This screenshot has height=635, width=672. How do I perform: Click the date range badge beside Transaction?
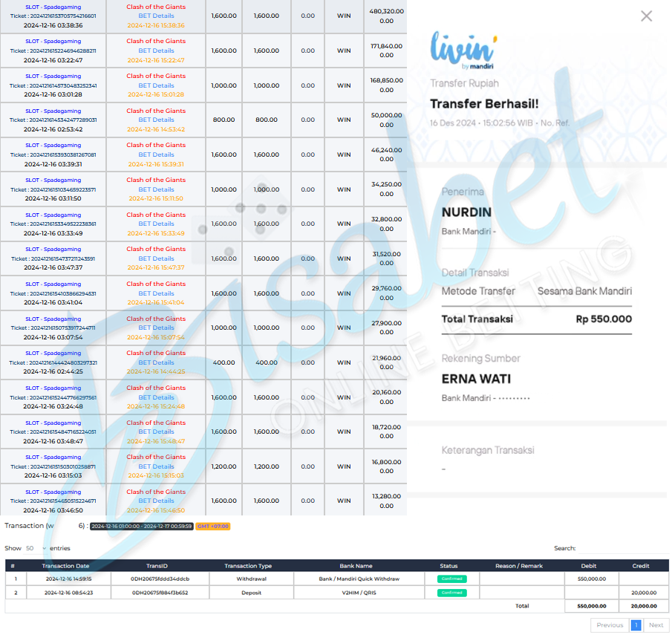[x=141, y=527]
